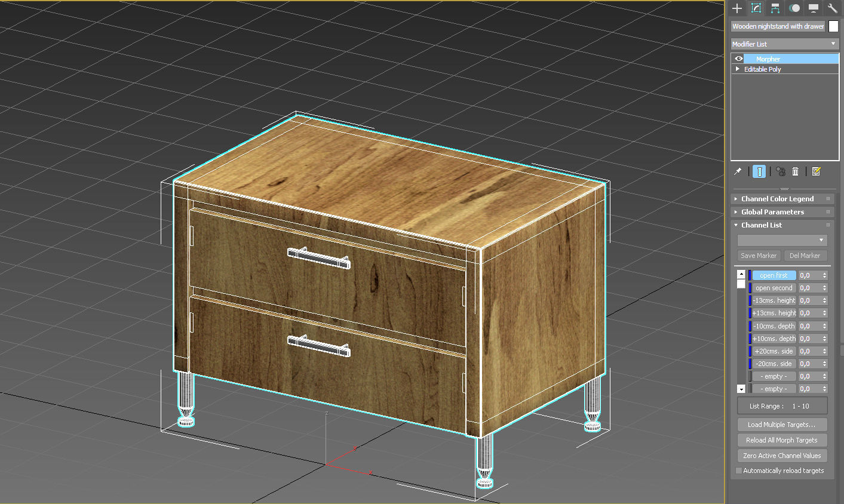
Task: Click the lower drawer handle in viewport
Action: (318, 346)
